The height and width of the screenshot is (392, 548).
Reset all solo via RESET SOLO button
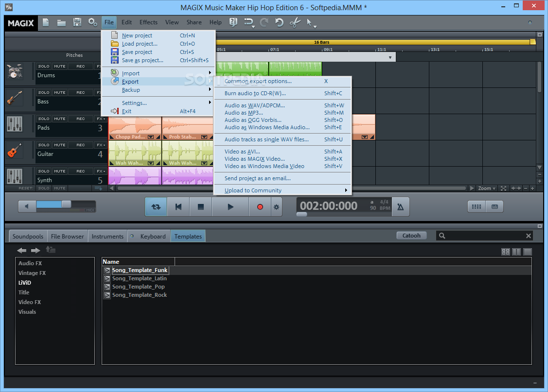(44, 188)
